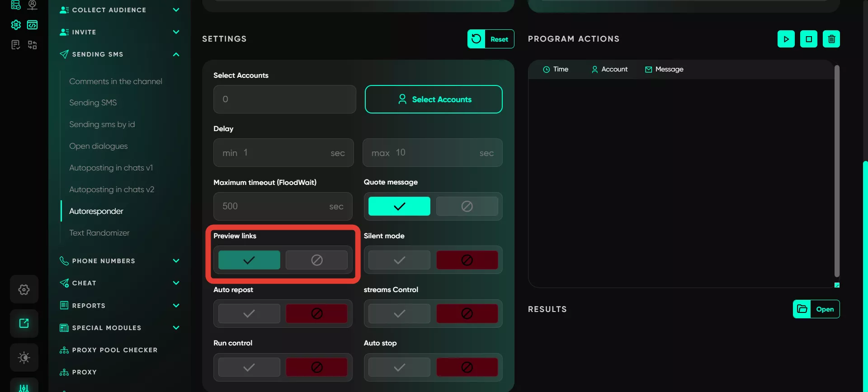
Task: Click the Invite people icon
Action: click(x=64, y=32)
